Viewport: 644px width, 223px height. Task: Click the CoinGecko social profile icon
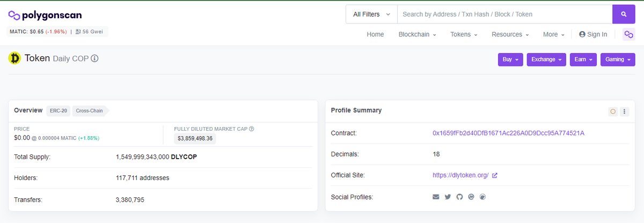click(x=482, y=197)
